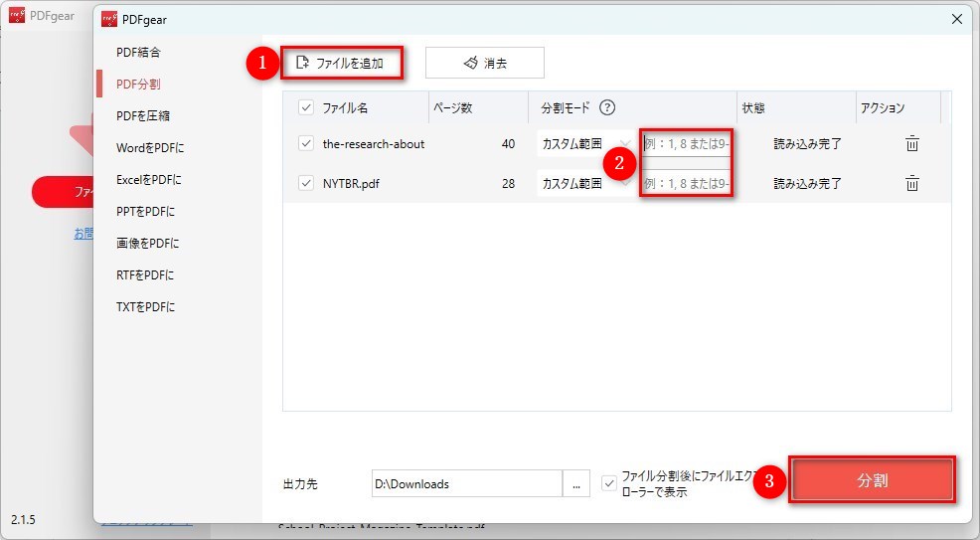Open ExcelをPDFに in the sidebar

click(149, 180)
